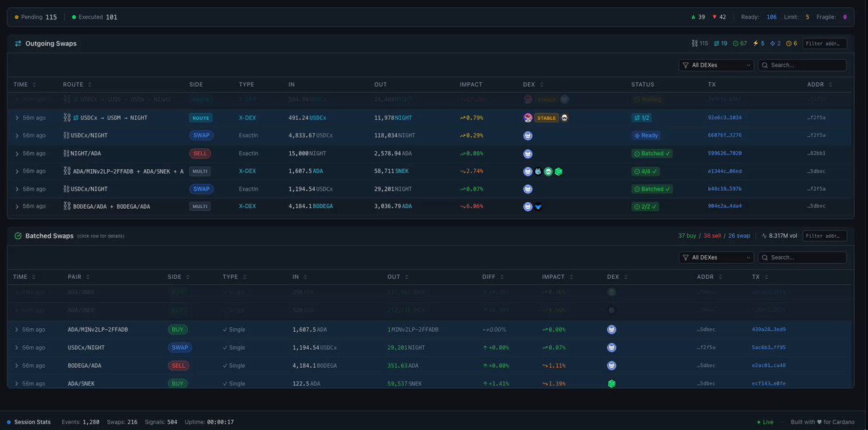Open transaction link 92e6c3…1034
This screenshot has height=430, width=868.
(724, 118)
